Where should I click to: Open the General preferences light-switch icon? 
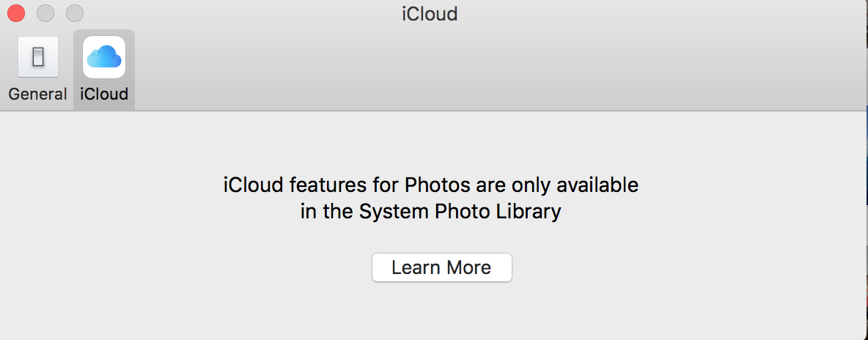click(x=38, y=57)
